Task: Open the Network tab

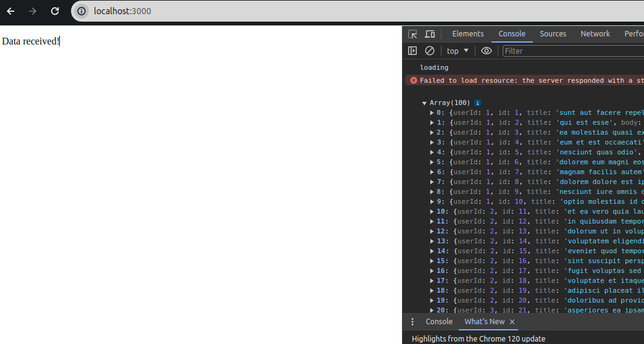Action: tap(595, 34)
